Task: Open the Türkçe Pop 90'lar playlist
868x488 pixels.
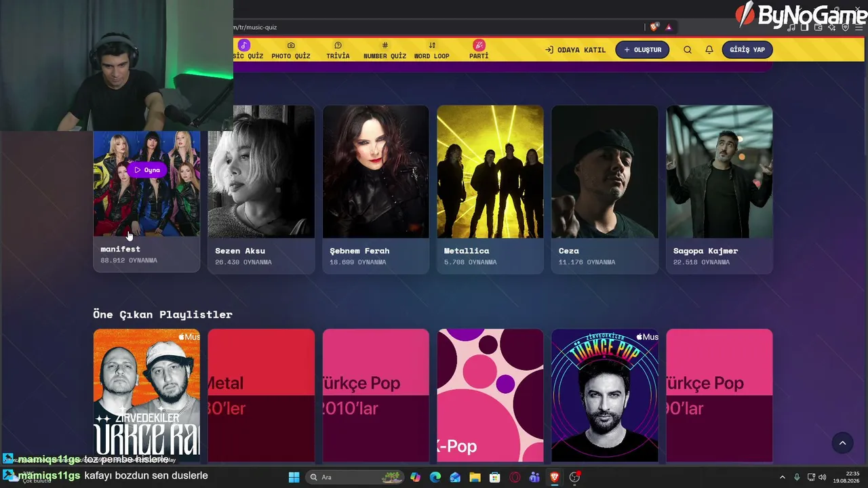Action: tap(719, 395)
